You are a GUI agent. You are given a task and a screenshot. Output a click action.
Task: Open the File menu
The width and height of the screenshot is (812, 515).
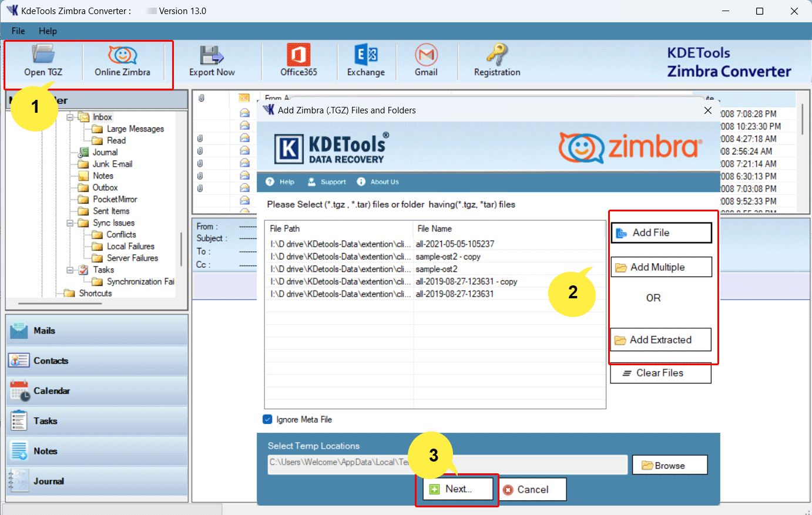tap(18, 31)
